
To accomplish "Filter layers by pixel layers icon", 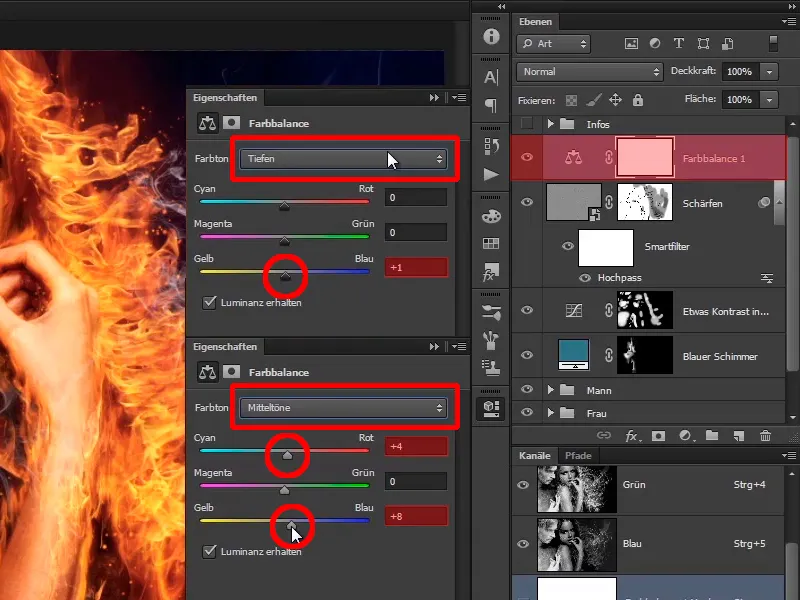I will click(x=631, y=43).
